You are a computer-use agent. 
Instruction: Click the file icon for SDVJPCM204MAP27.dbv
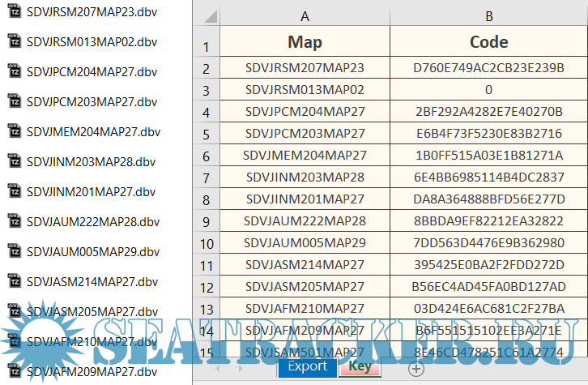pyautogui.click(x=14, y=71)
